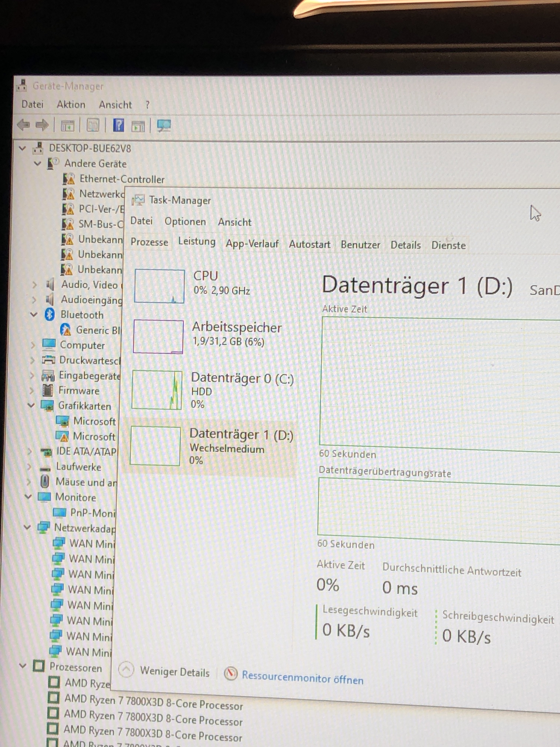Screen dimensions: 560x747
Task: Open Ressourcenmonitor öffnen link
Action: (x=302, y=678)
